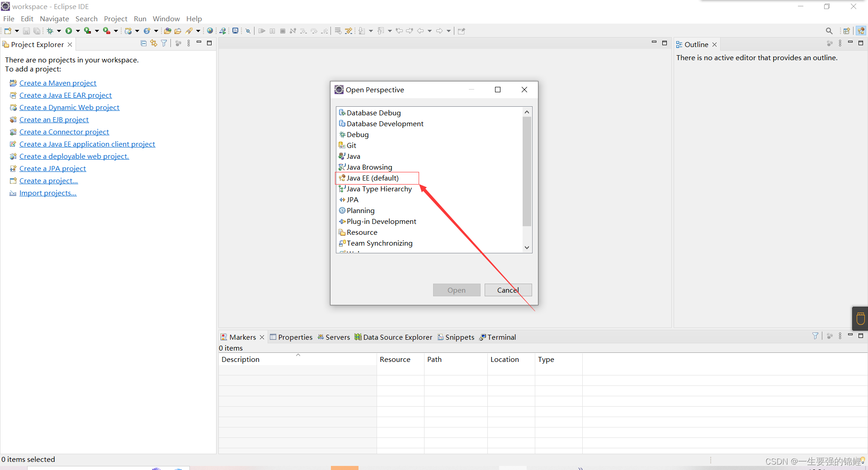Click the perspective list scrollbar thumb
The image size is (868, 470).
527,171
